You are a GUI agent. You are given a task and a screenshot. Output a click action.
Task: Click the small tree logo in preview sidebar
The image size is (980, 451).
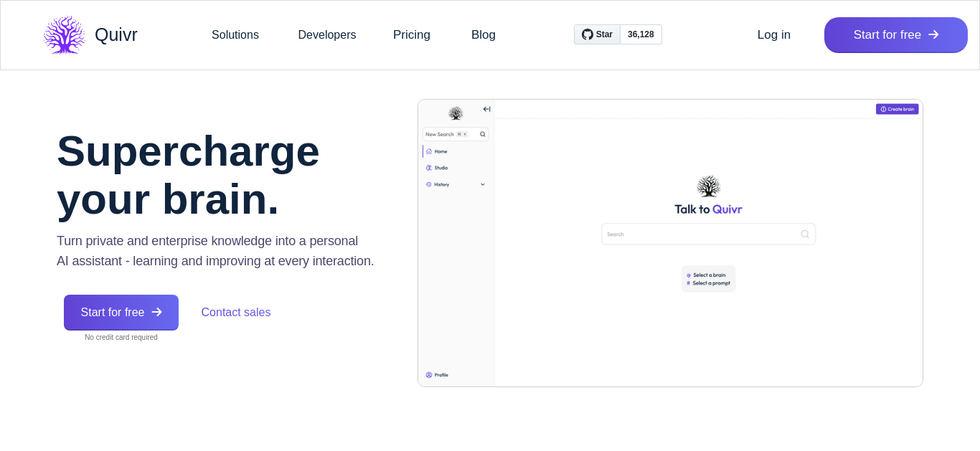point(456,113)
